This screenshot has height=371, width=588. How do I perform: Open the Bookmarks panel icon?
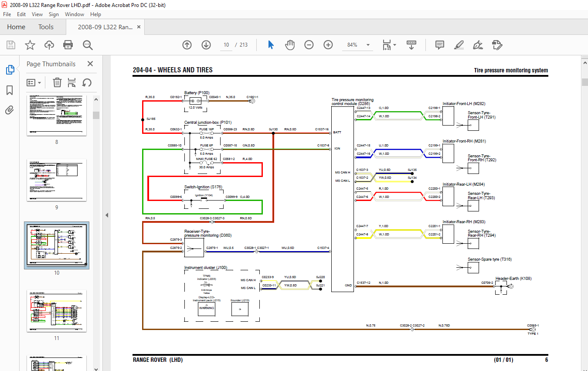(10, 90)
